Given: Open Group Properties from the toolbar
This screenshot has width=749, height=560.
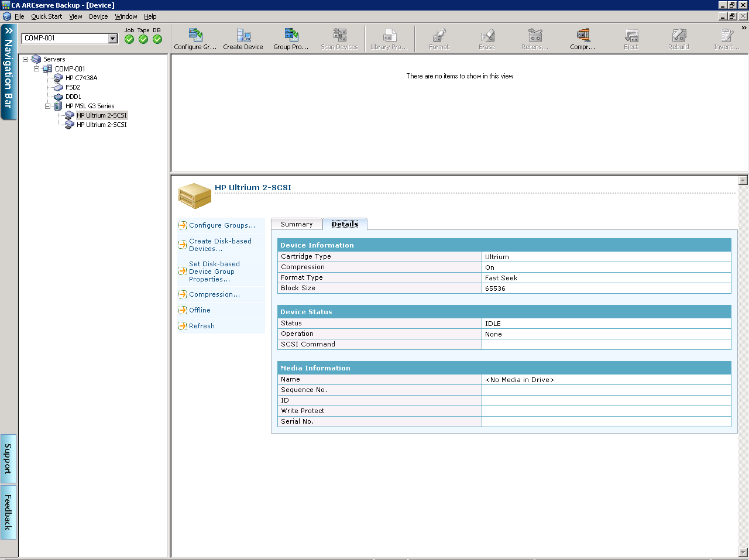Looking at the screenshot, I should click(x=291, y=39).
